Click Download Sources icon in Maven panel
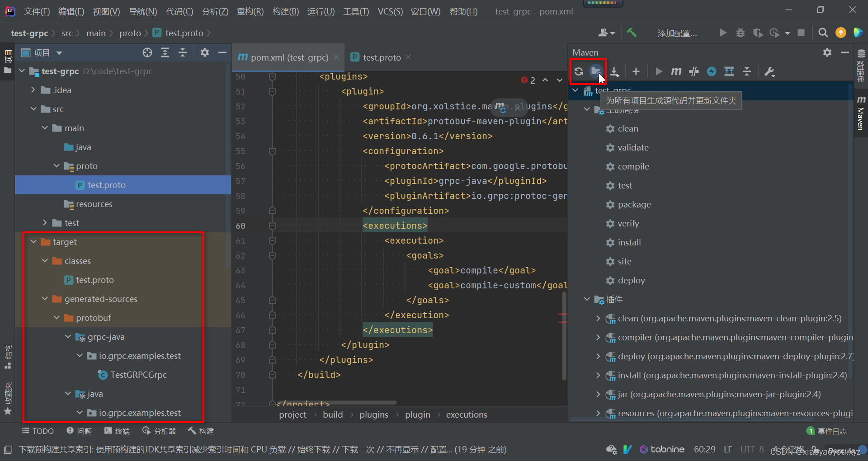Image resolution: width=868 pixels, height=461 pixels. tap(614, 71)
